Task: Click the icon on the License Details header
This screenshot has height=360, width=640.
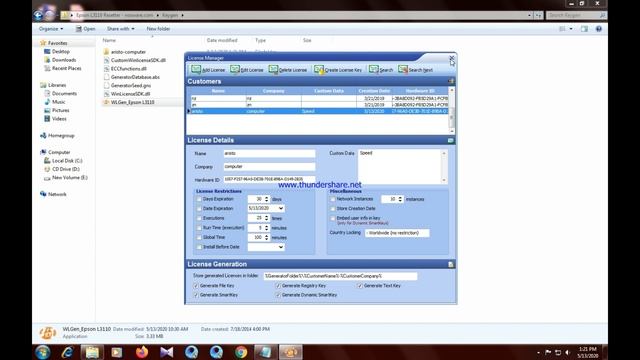Action: click(451, 140)
